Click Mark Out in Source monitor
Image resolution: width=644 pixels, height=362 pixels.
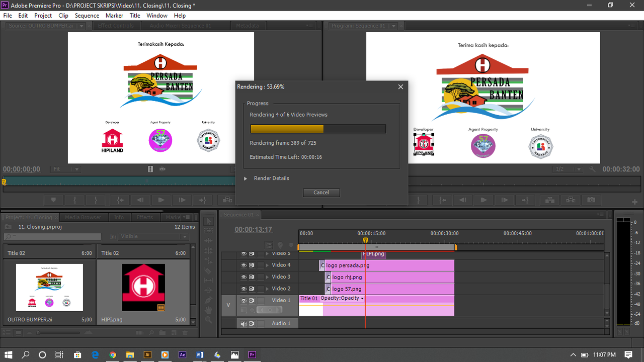click(95, 200)
